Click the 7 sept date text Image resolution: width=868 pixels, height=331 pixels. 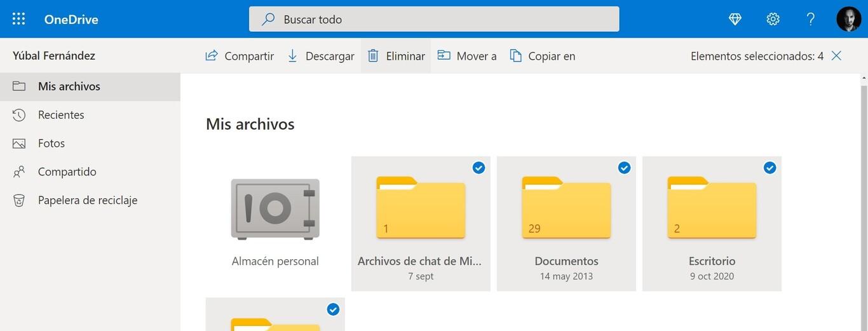point(421,276)
